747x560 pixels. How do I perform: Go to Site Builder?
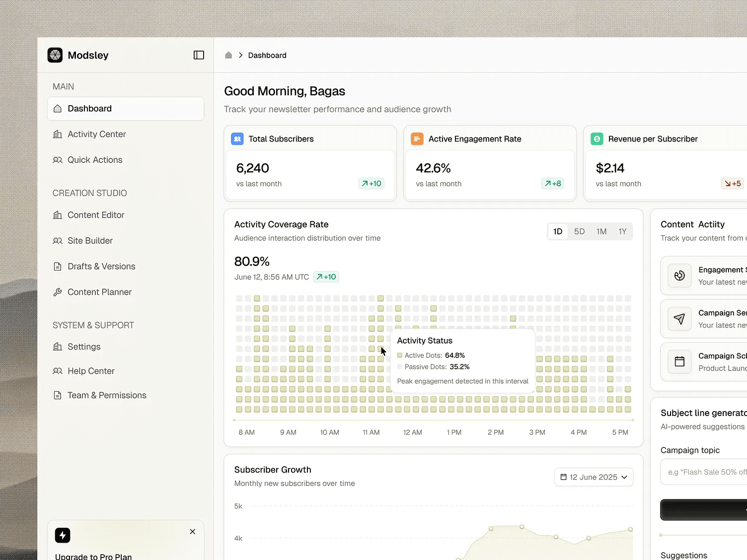click(x=126, y=241)
